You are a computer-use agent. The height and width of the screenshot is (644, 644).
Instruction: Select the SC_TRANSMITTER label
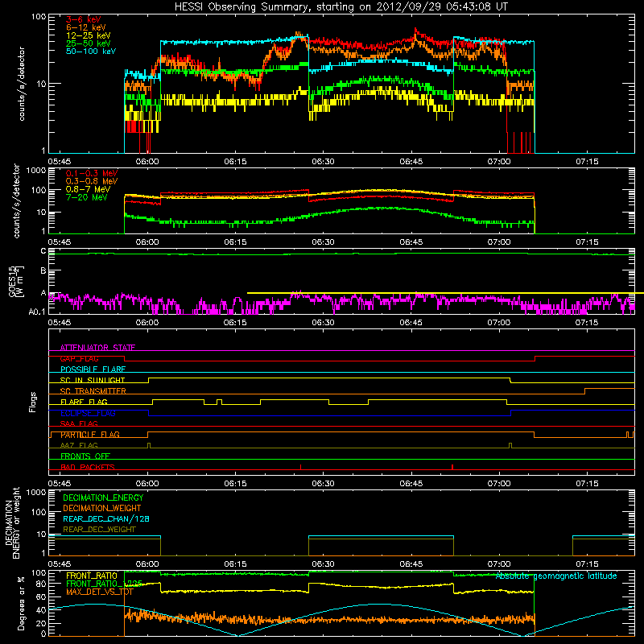93,391
